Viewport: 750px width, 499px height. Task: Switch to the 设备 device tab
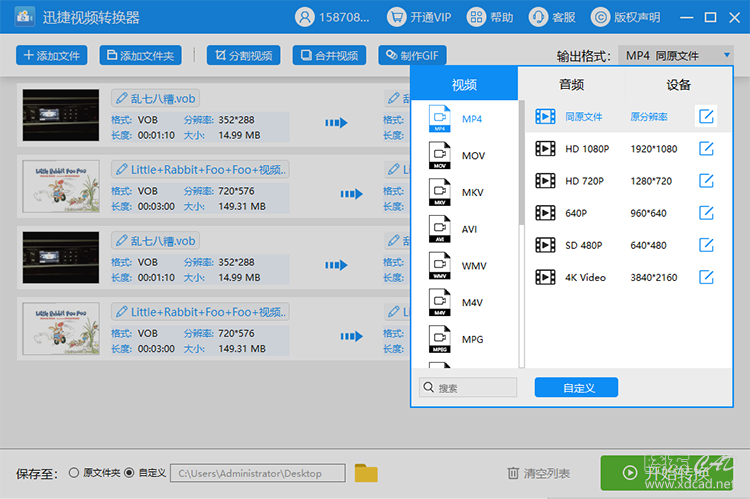pos(678,84)
